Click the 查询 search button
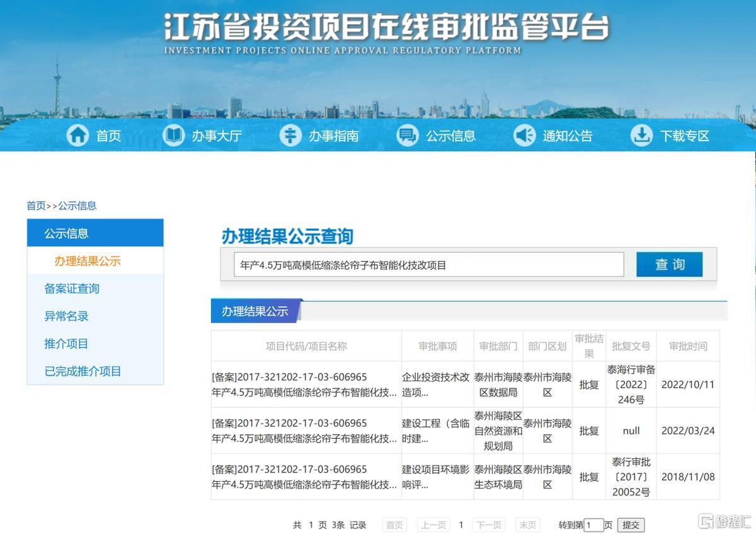 click(x=669, y=264)
